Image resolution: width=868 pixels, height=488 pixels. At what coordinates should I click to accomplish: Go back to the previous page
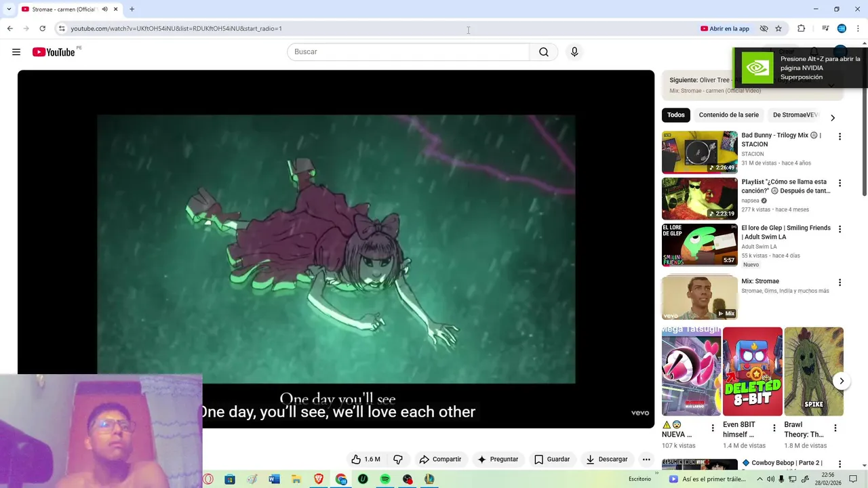(9, 28)
